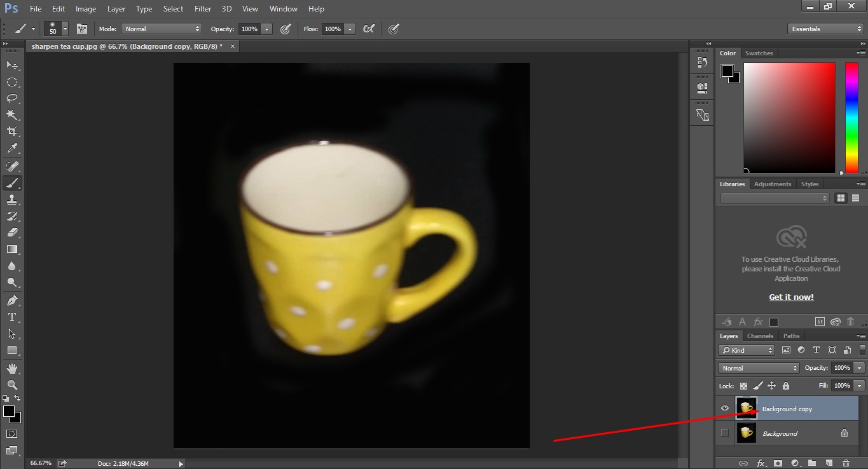Image resolution: width=868 pixels, height=469 pixels.
Task: Click the vertical hue slider strip
Action: click(x=851, y=118)
